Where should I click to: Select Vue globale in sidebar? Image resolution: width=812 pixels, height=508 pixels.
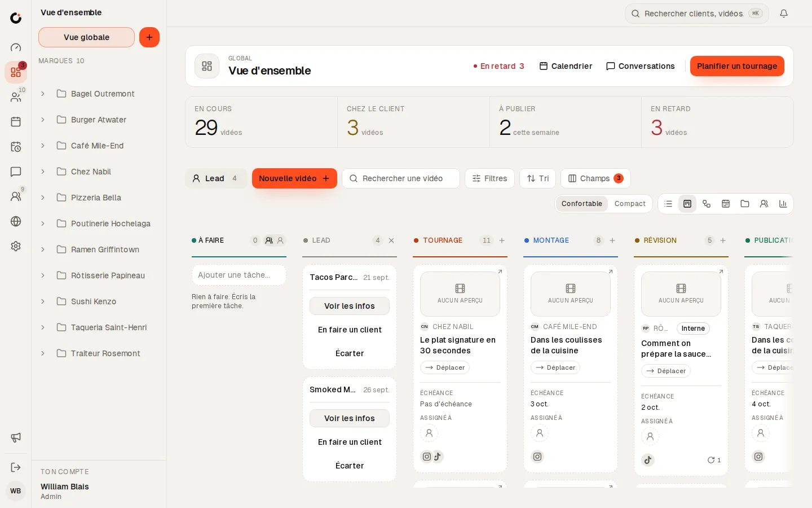point(86,37)
